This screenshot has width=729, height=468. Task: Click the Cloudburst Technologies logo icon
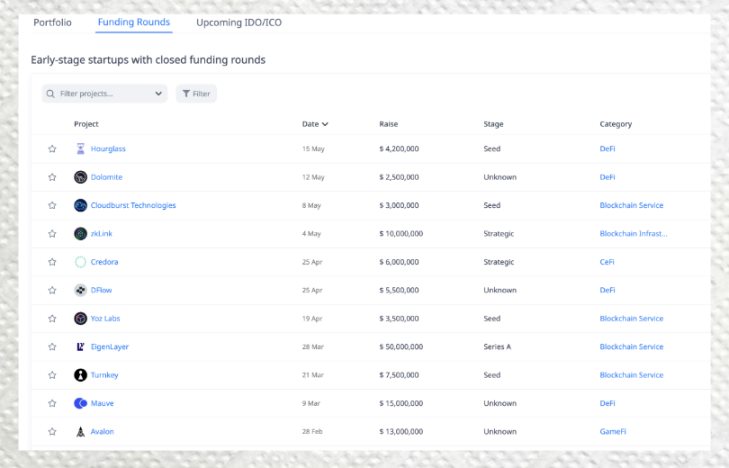pos(81,205)
